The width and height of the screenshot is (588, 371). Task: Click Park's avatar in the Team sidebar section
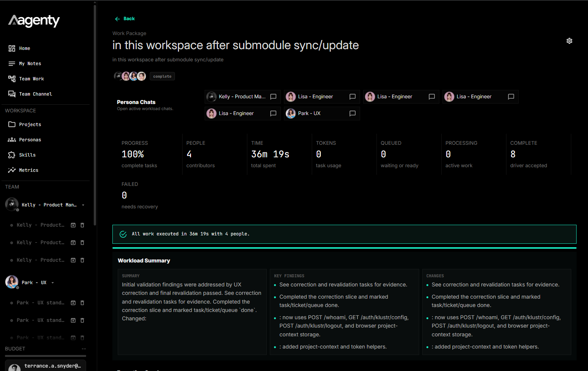point(12,282)
